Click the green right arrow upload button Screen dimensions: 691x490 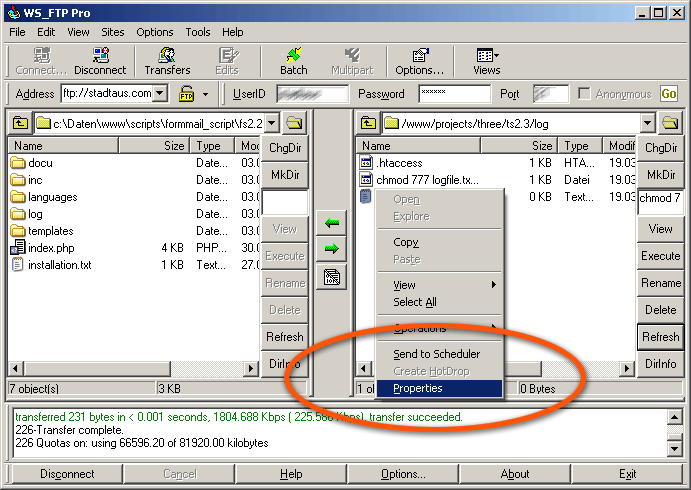pyautogui.click(x=331, y=249)
